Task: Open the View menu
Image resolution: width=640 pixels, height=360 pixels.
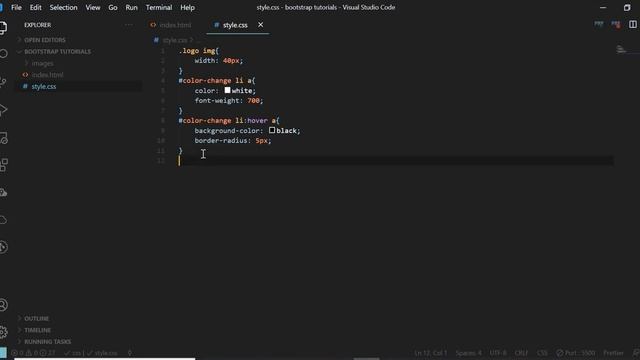Action: point(93,7)
